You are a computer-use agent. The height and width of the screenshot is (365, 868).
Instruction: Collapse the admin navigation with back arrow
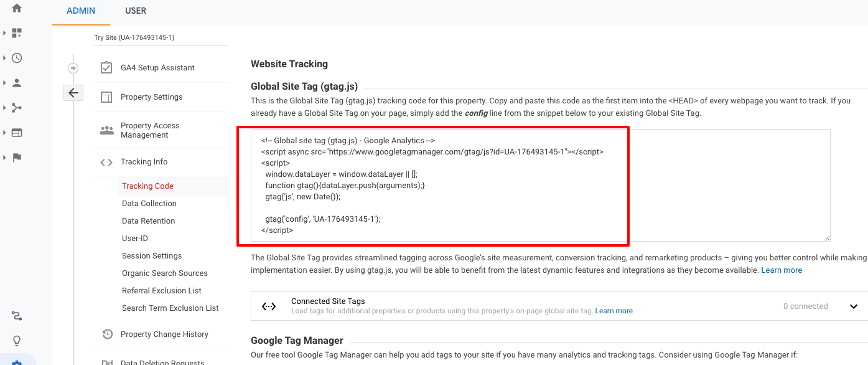point(73,92)
